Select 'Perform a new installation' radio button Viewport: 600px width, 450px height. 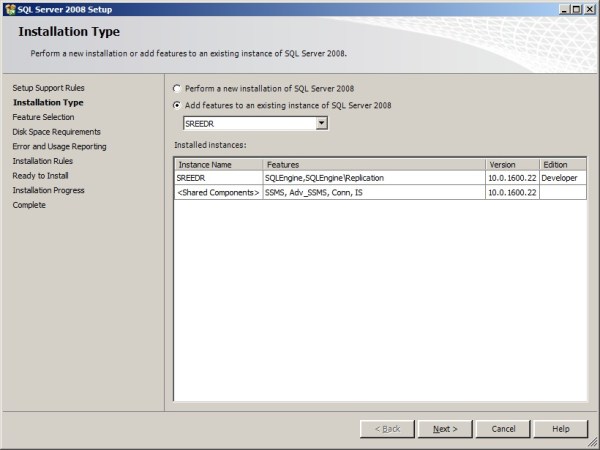pos(178,88)
